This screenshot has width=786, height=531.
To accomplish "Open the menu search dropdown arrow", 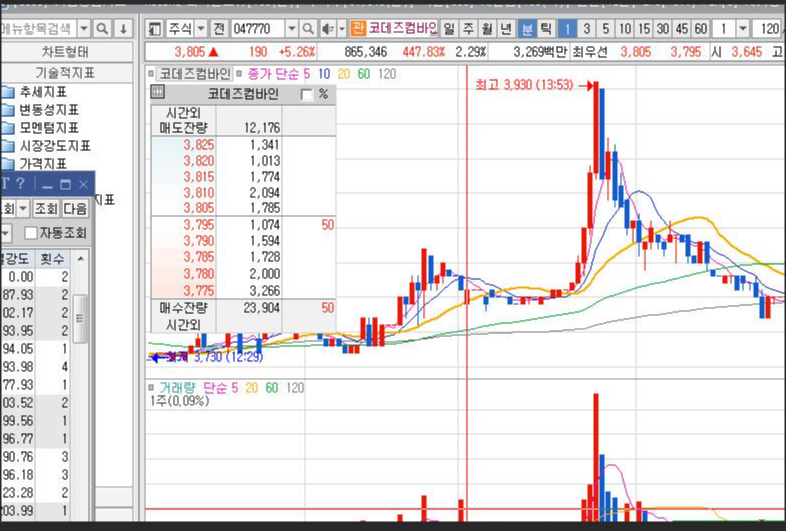I will (x=83, y=29).
